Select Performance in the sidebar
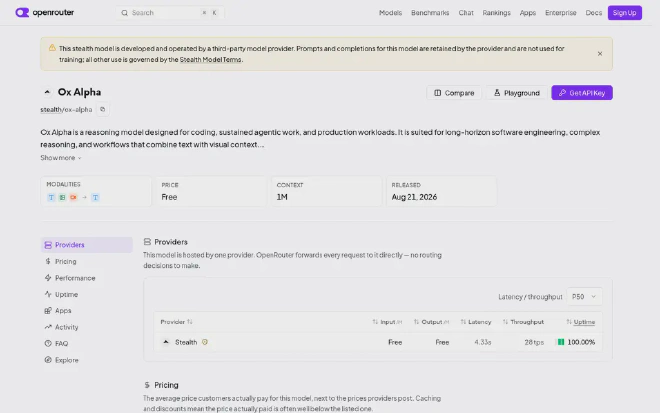The width and height of the screenshot is (660, 413). pos(87,278)
